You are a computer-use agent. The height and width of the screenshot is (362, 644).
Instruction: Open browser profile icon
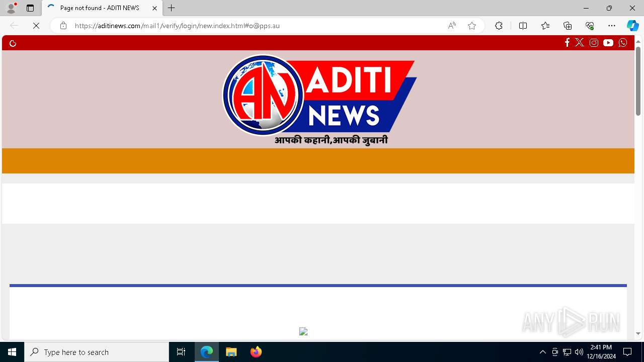tap(11, 8)
